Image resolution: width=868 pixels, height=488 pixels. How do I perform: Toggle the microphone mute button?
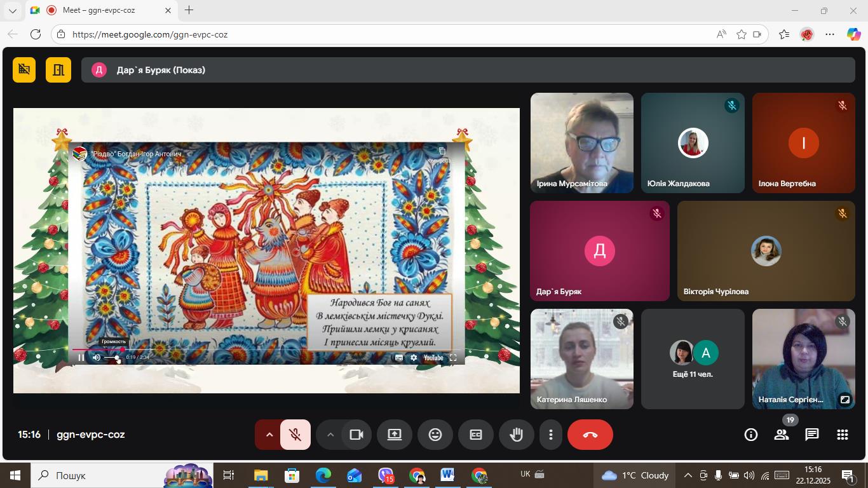tap(295, 435)
